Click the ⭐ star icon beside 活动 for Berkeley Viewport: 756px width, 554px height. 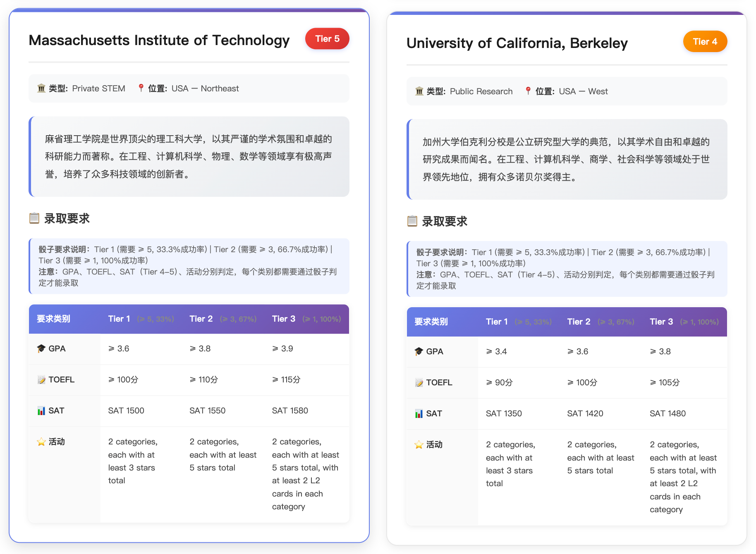(x=418, y=444)
